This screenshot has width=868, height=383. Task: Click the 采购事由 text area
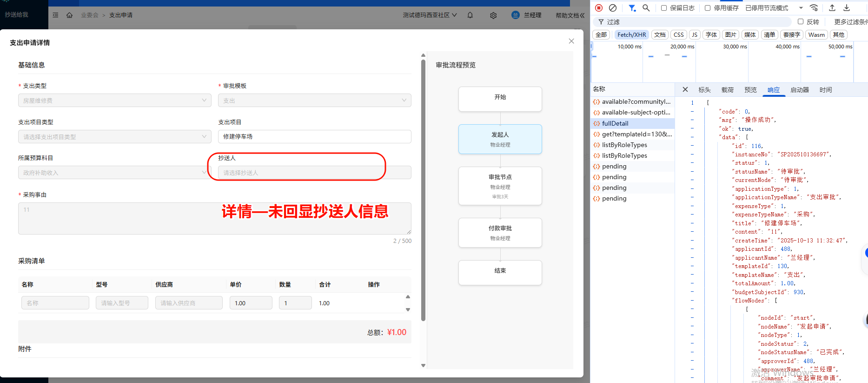click(x=215, y=218)
